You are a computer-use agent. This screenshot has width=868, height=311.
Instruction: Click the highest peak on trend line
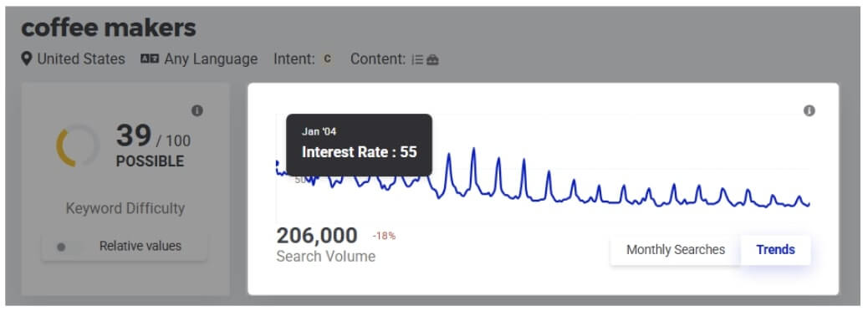pos(473,149)
